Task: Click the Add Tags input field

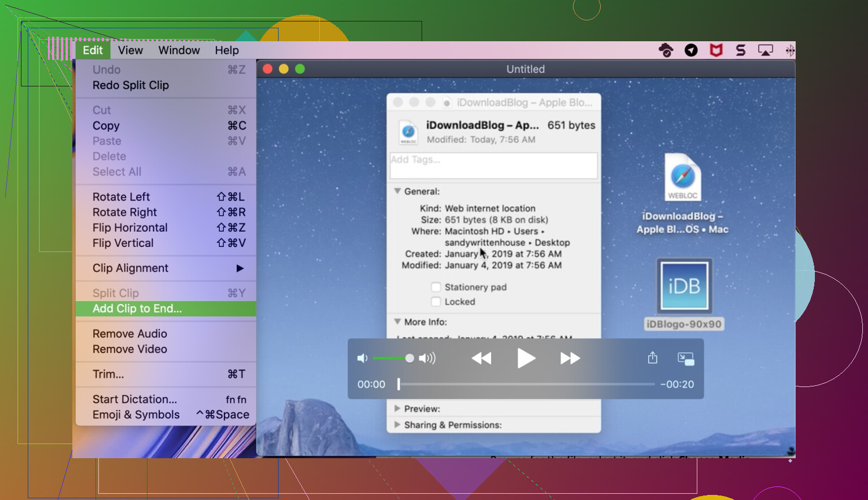Action: coord(493,166)
